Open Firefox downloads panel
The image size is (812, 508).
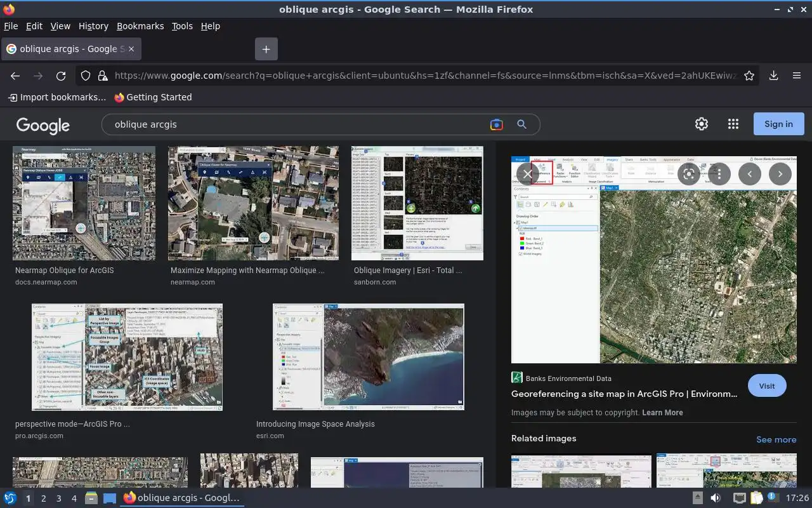[x=773, y=76]
